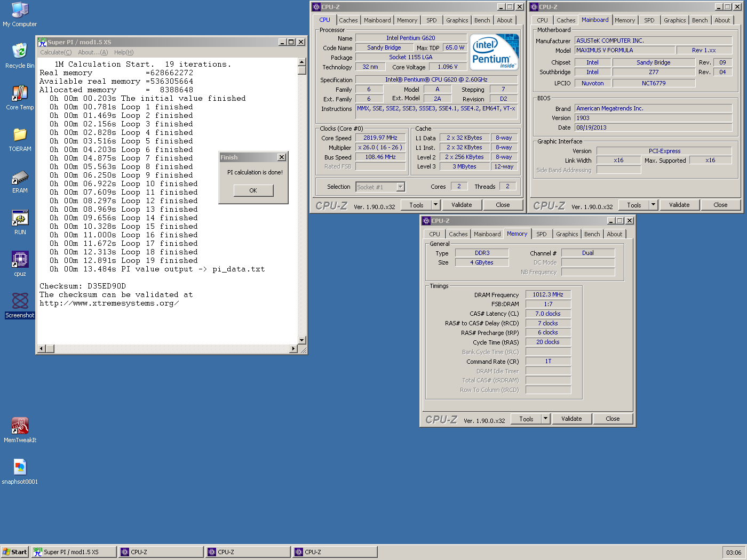Select the ERAM desktop shortcut
The height and width of the screenshot is (560, 747).
coord(20,181)
